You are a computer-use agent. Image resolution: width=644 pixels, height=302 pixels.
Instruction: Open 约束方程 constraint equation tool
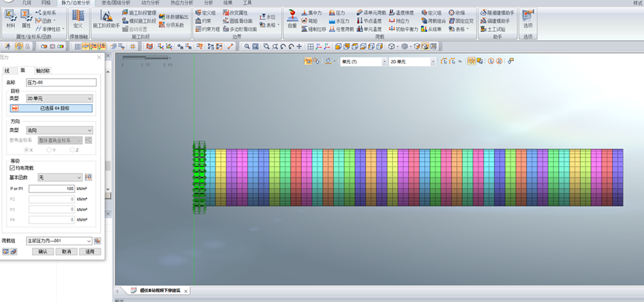(x=208, y=29)
